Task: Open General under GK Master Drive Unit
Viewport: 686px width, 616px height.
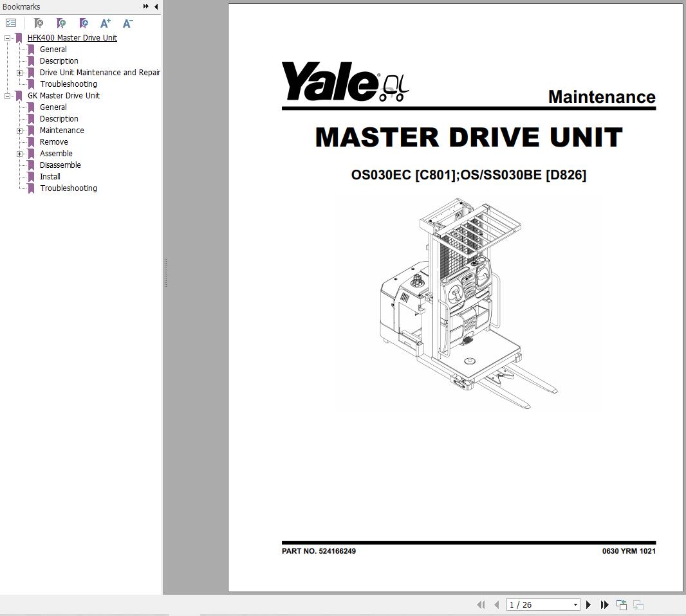Action: coord(53,107)
